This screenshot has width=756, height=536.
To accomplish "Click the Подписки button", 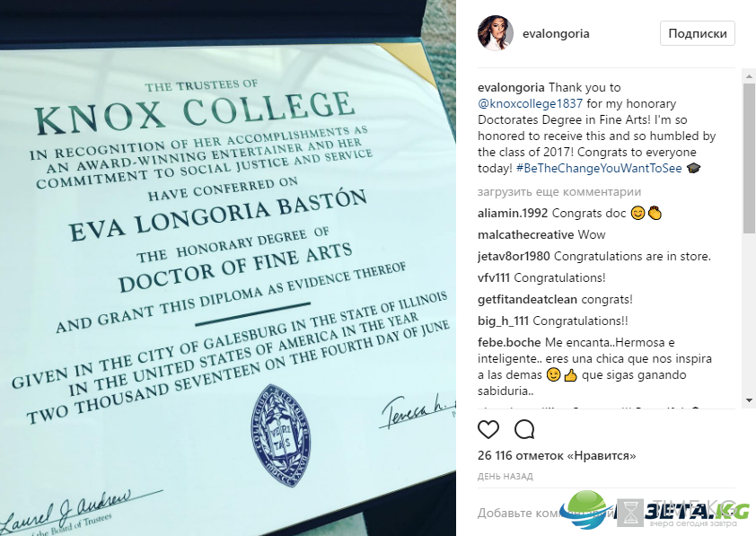I will point(697,33).
